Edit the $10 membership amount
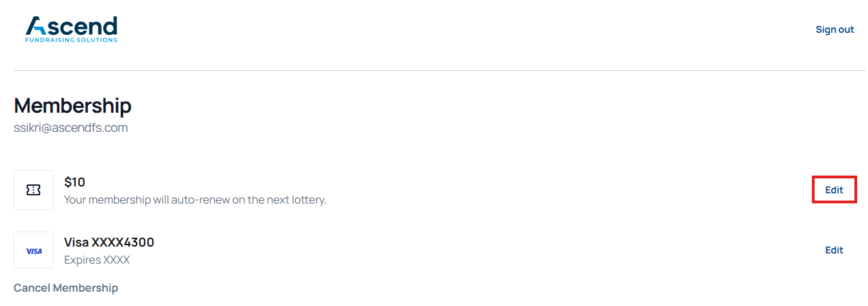The image size is (868, 306). point(834,190)
